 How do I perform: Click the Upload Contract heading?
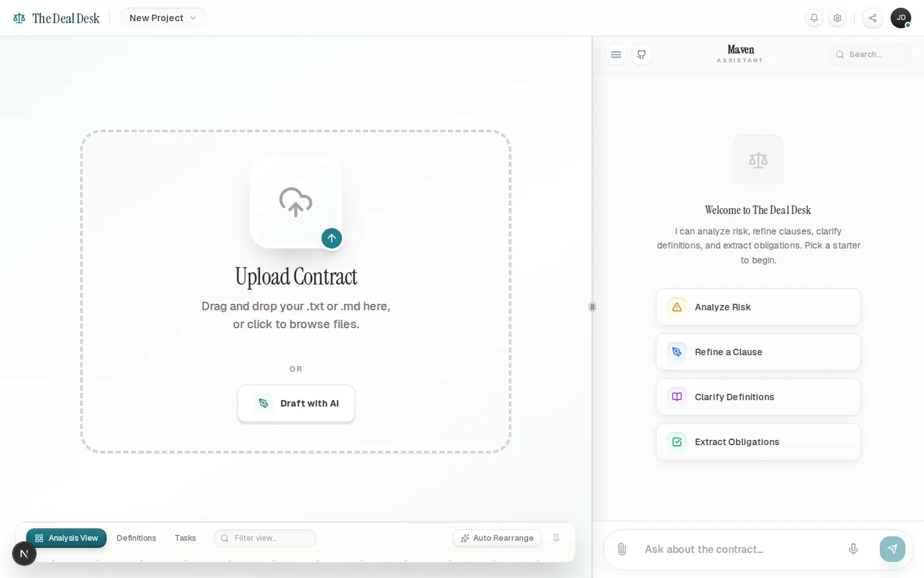tap(296, 277)
